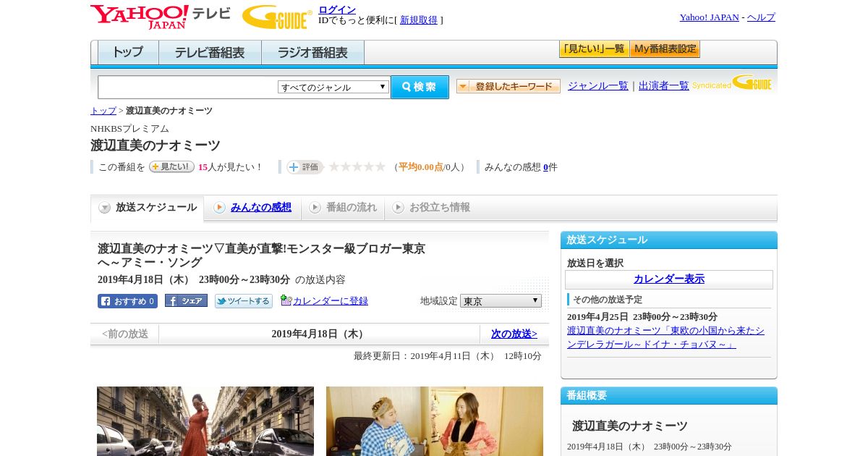Open the ジャンル一覧 link

coord(597,85)
